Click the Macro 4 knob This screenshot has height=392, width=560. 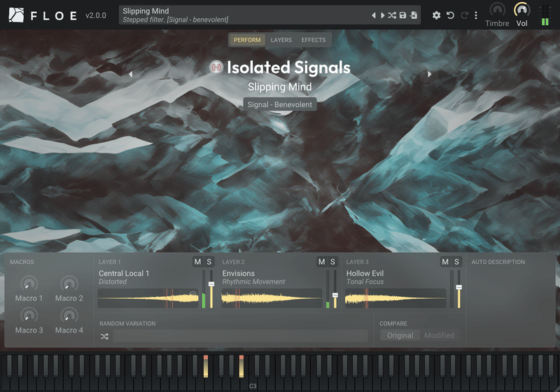click(x=69, y=316)
